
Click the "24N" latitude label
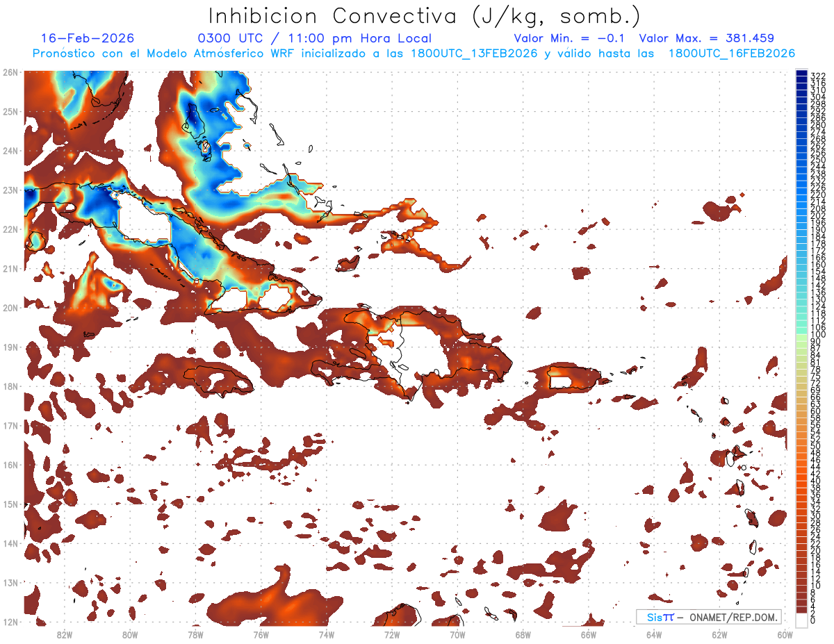click(x=10, y=151)
